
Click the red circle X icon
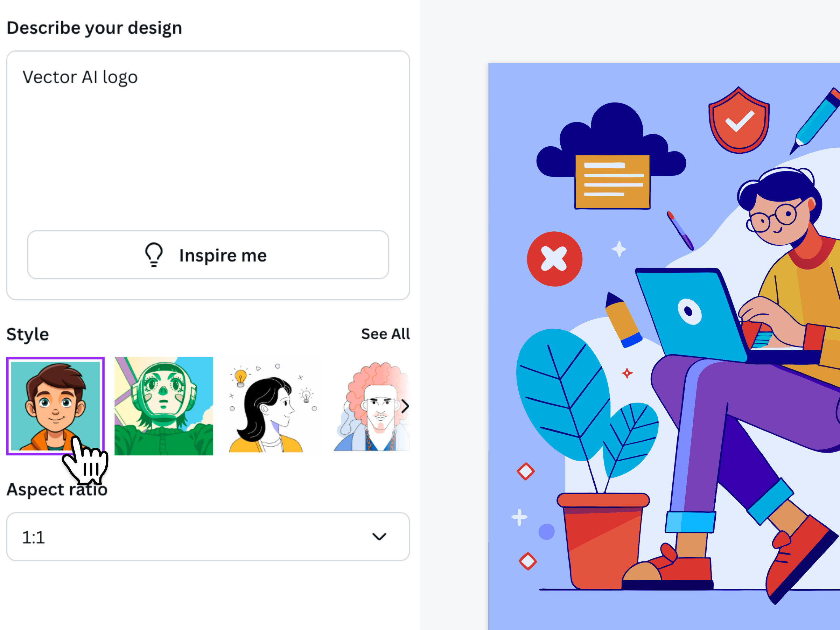tap(554, 259)
